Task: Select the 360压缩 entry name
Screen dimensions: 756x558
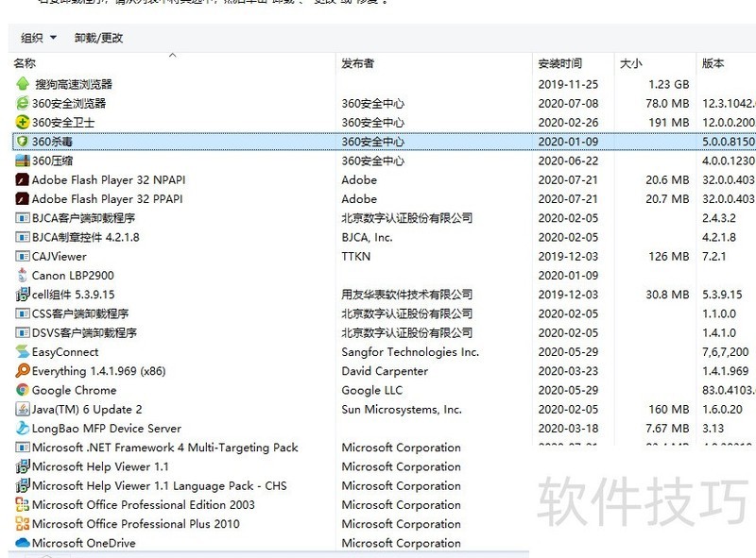Action: tap(52, 161)
